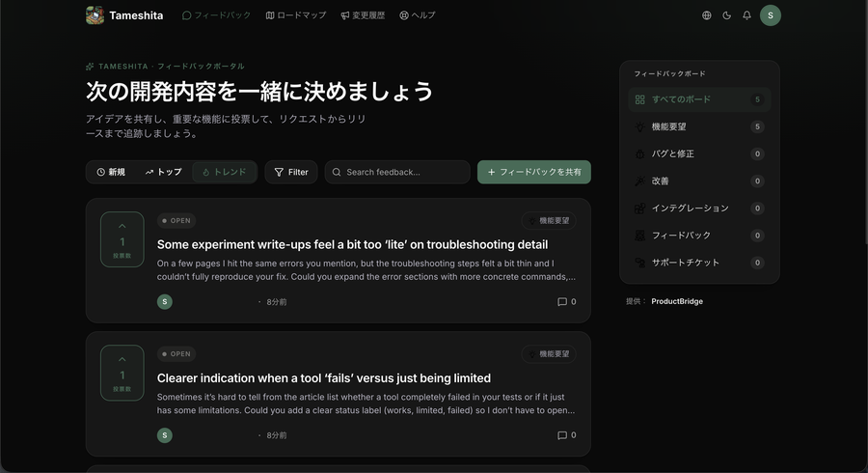Open the S user avatar menu
868x473 pixels.
point(770,15)
